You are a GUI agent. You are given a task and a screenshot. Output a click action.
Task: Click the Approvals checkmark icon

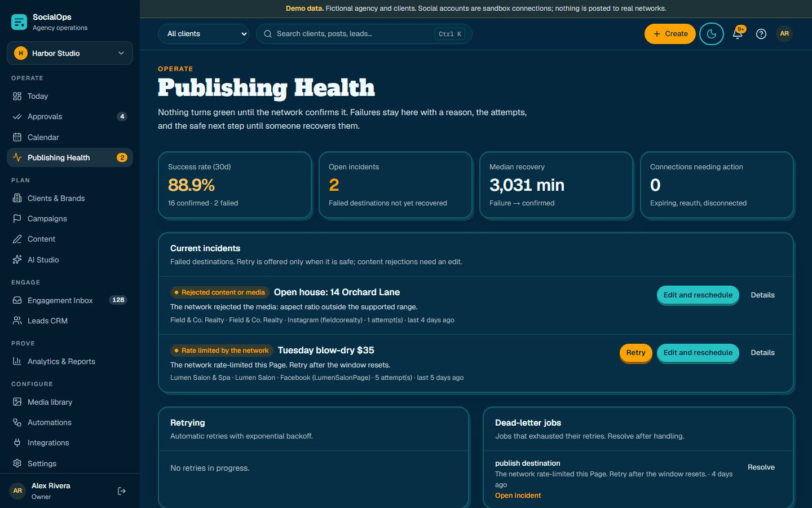click(x=17, y=117)
